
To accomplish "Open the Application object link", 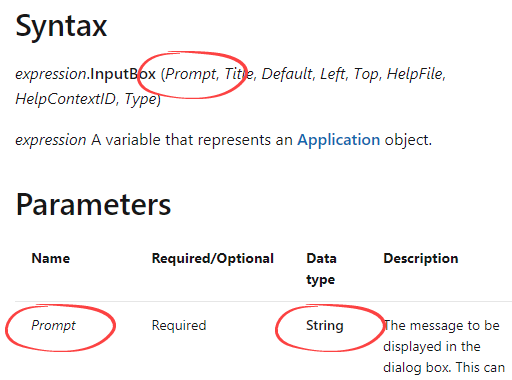I will coord(339,140).
